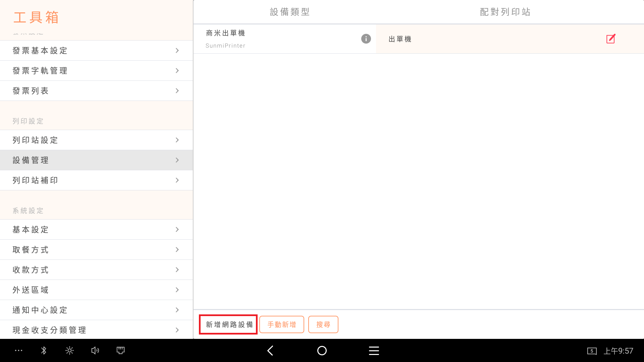Expand 列印站設定 using its right chevron
644x362 pixels.
click(x=177, y=140)
